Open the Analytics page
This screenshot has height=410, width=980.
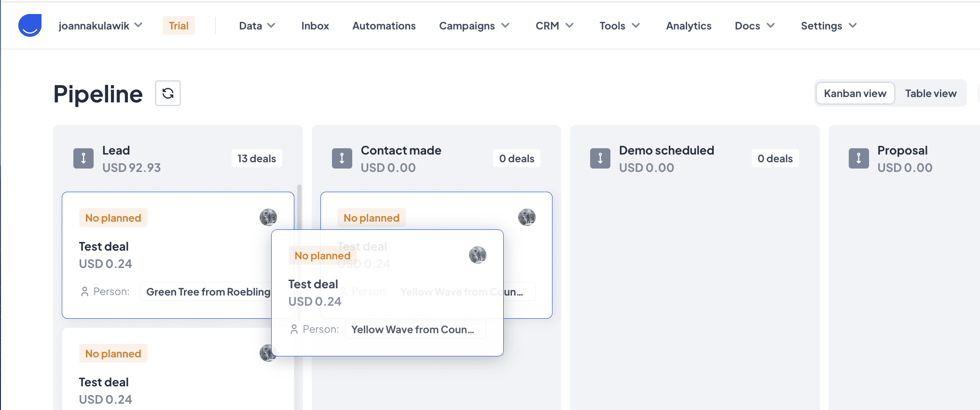[x=689, y=26]
